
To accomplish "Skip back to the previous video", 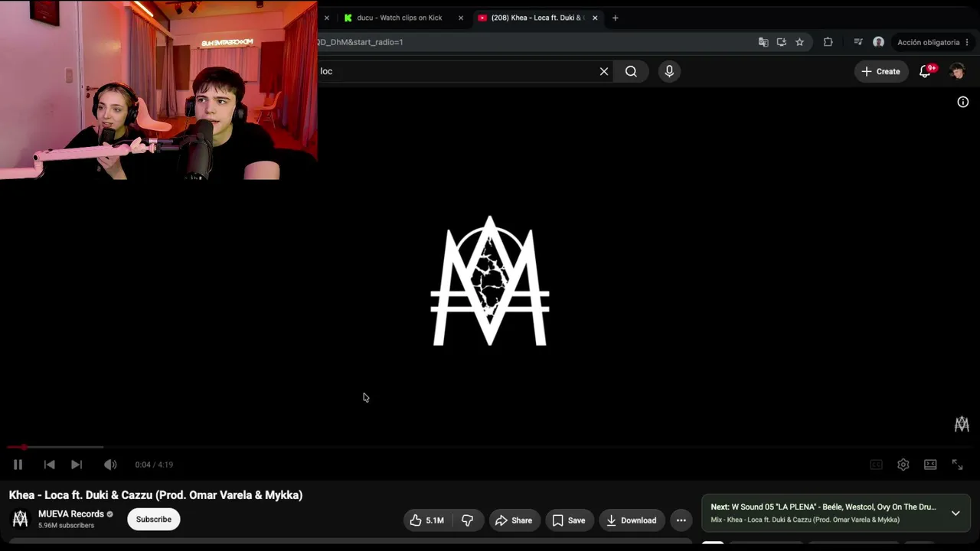I will point(49,465).
